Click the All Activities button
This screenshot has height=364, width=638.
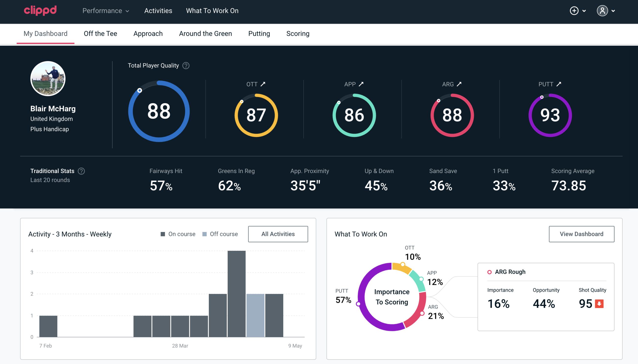tap(278, 234)
